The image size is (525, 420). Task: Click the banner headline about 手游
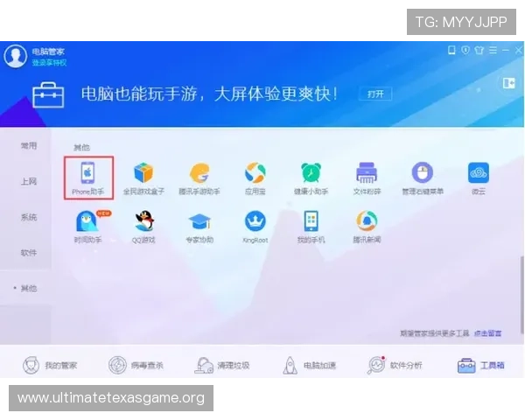(209, 94)
